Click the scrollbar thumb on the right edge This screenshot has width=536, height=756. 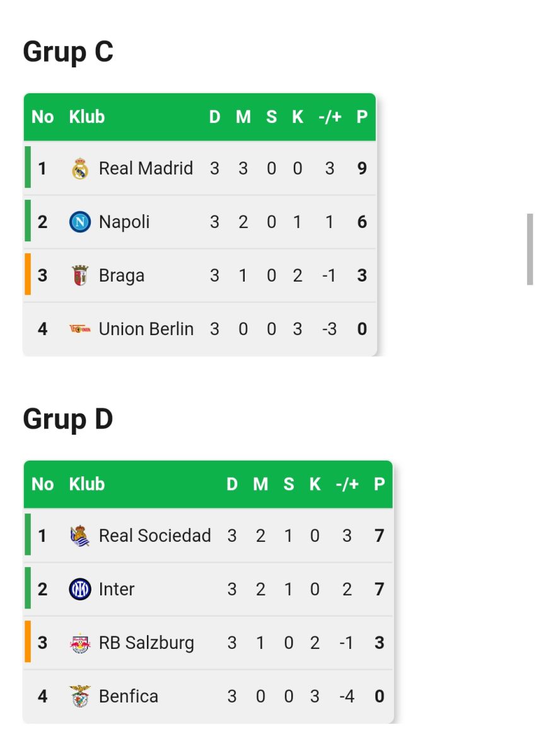[x=530, y=249]
